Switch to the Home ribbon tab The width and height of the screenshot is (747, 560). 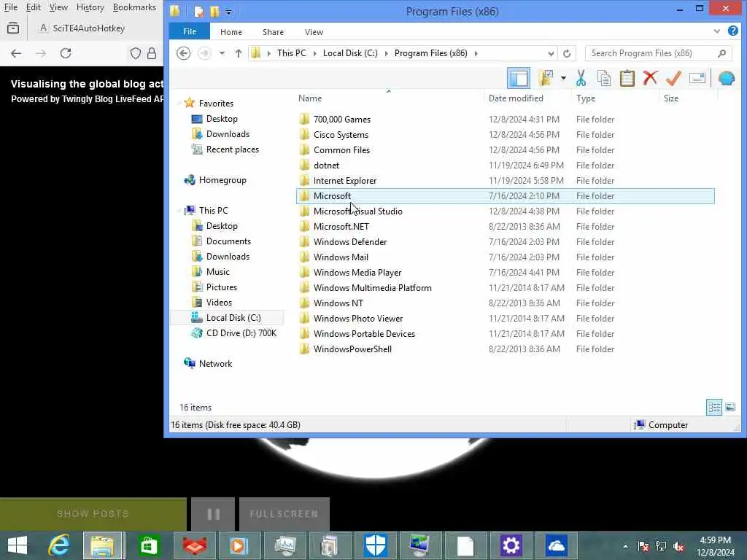[231, 32]
